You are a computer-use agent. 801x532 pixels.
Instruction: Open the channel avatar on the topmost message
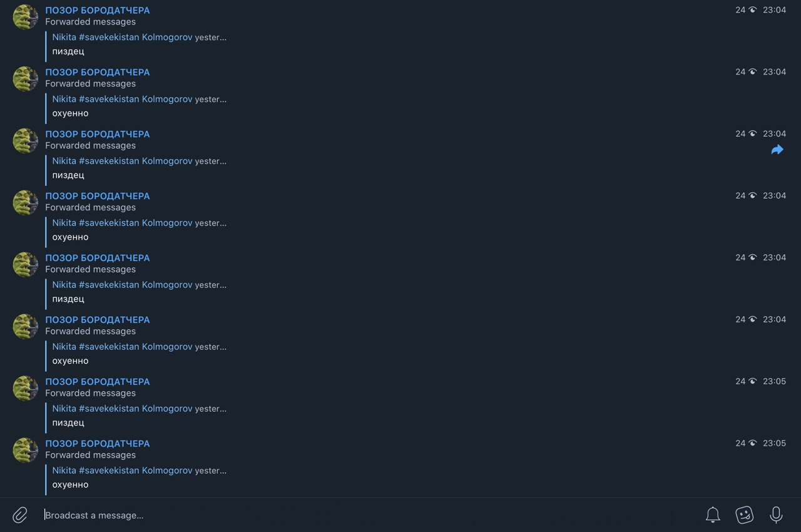[26, 17]
